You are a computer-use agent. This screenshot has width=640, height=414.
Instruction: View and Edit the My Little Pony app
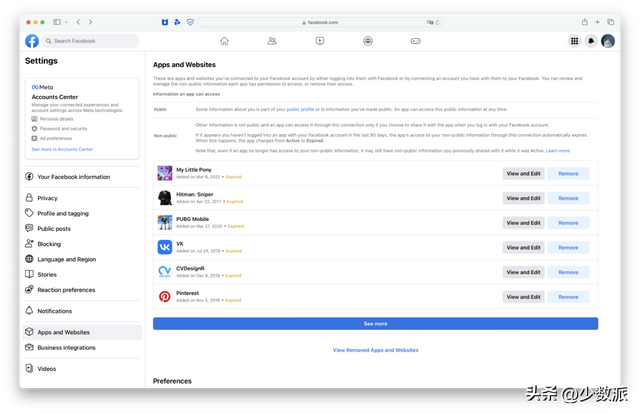(x=523, y=174)
